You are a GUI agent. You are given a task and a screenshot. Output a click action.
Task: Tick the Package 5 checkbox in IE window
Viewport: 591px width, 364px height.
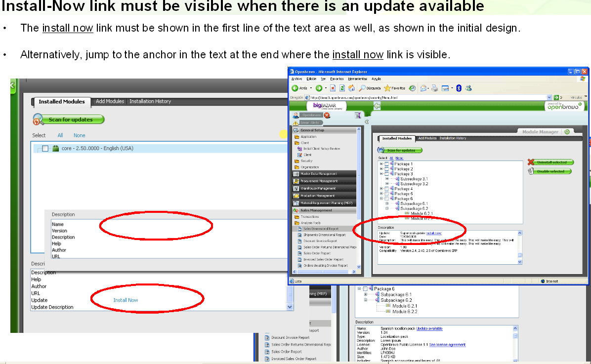386,193
